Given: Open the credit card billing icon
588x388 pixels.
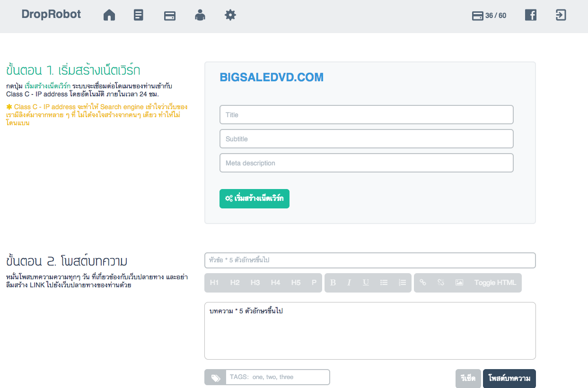Looking at the screenshot, I should coord(170,16).
